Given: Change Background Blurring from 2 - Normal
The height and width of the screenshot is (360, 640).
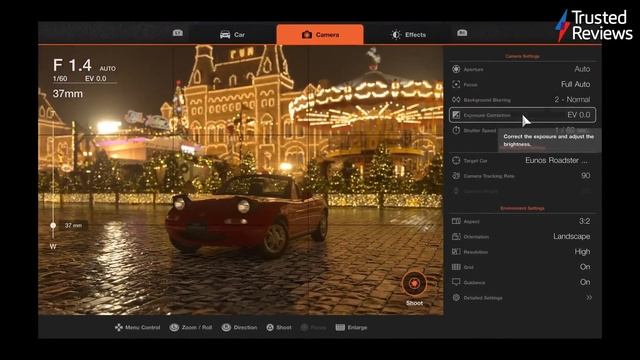Looking at the screenshot, I should tap(572, 99).
